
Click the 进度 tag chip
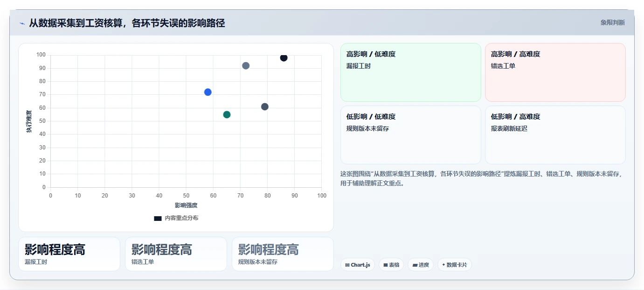click(421, 265)
